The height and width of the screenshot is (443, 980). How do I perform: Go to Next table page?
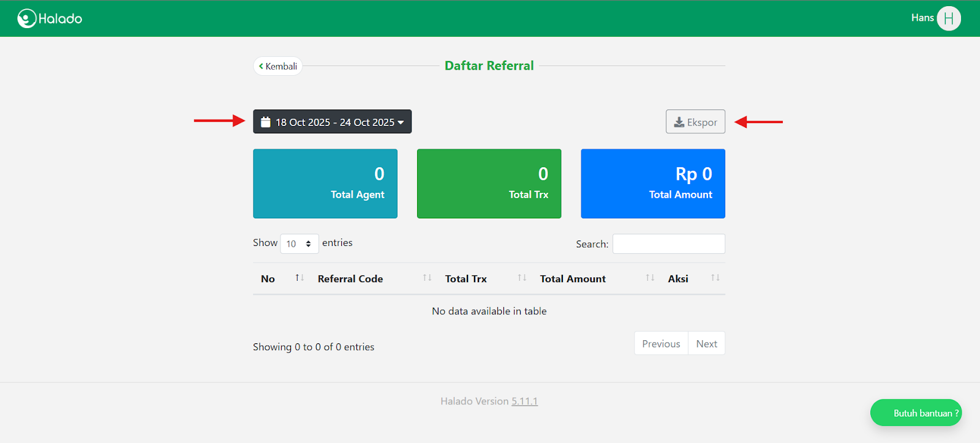(706, 343)
